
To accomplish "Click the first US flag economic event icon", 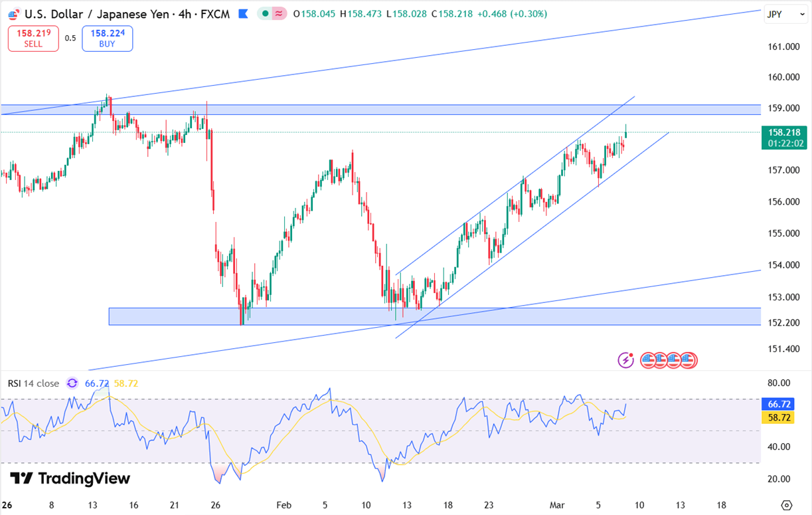I will tap(649, 360).
